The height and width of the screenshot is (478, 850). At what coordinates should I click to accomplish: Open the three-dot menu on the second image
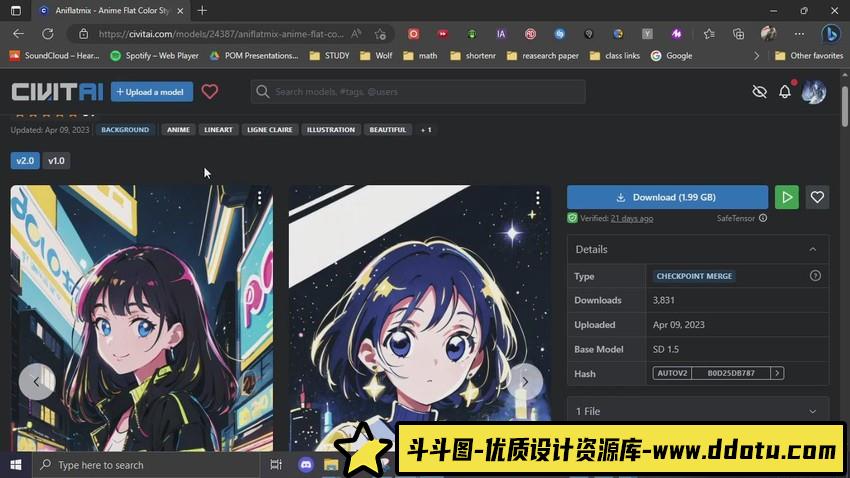537,198
